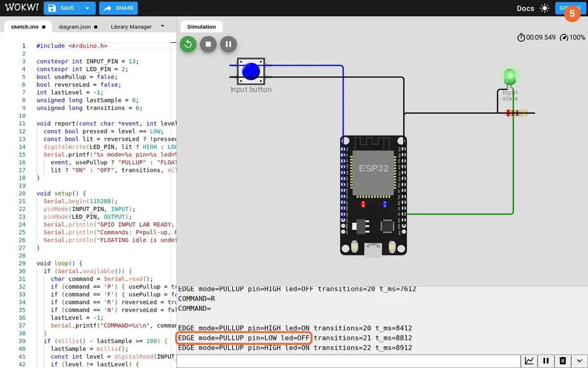The height and width of the screenshot is (368, 588).
Task: Click code line 'constexpr int LED_PIN = 2;'
Action: point(82,69)
